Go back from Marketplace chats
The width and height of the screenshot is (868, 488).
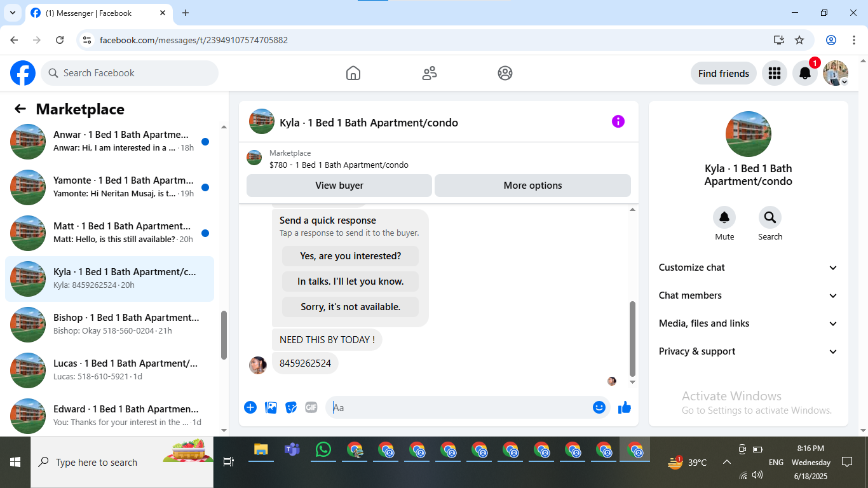coord(20,109)
